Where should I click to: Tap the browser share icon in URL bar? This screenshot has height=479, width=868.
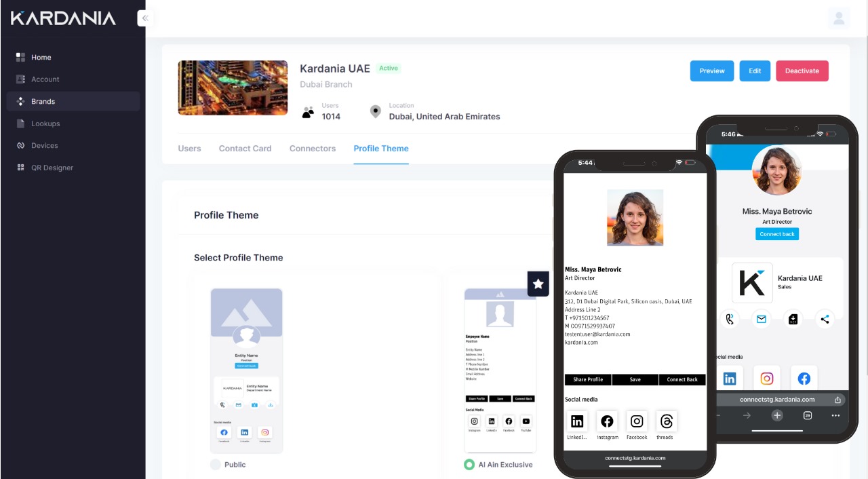click(837, 400)
